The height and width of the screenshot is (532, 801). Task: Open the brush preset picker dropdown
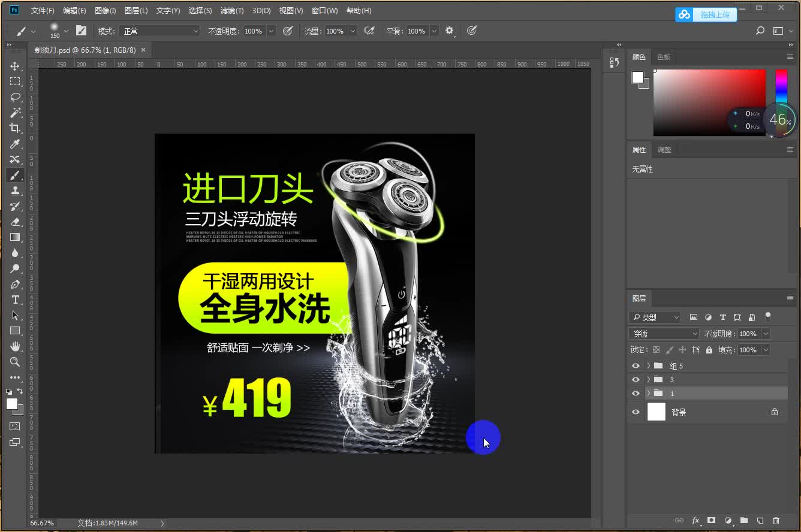pyautogui.click(x=66, y=31)
